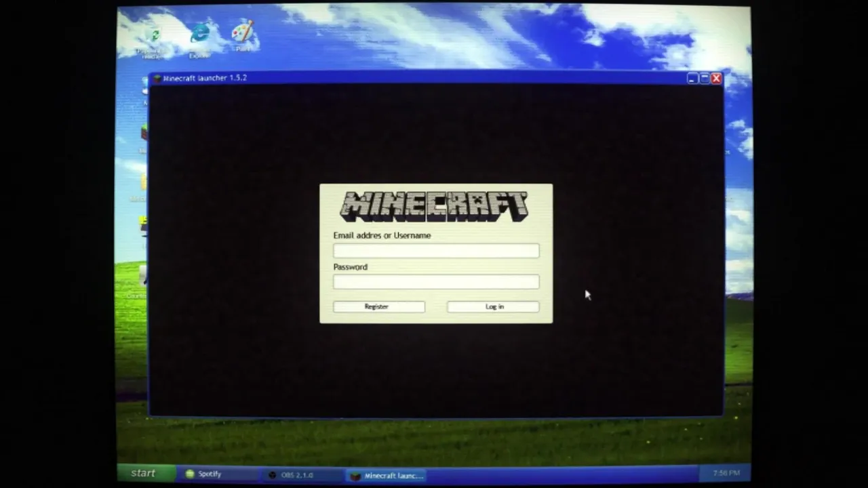
Task: Click the Register button
Action: (x=379, y=307)
